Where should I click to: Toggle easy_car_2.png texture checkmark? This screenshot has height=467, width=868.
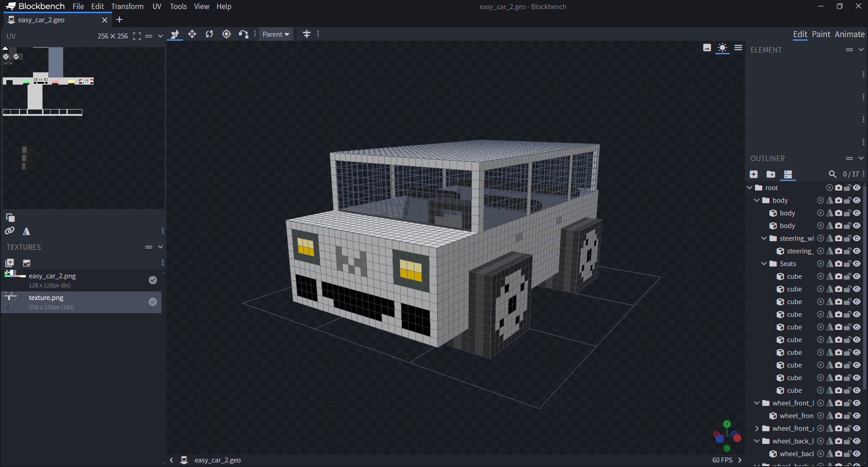coord(153,280)
